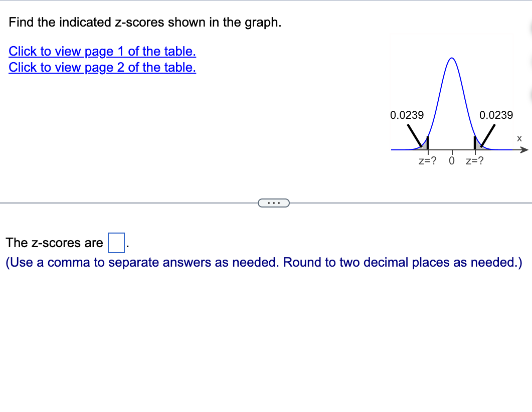Click 'The z-scores are' label text
Image resolution: width=532 pixels, height=412 pixels.
click(x=53, y=243)
